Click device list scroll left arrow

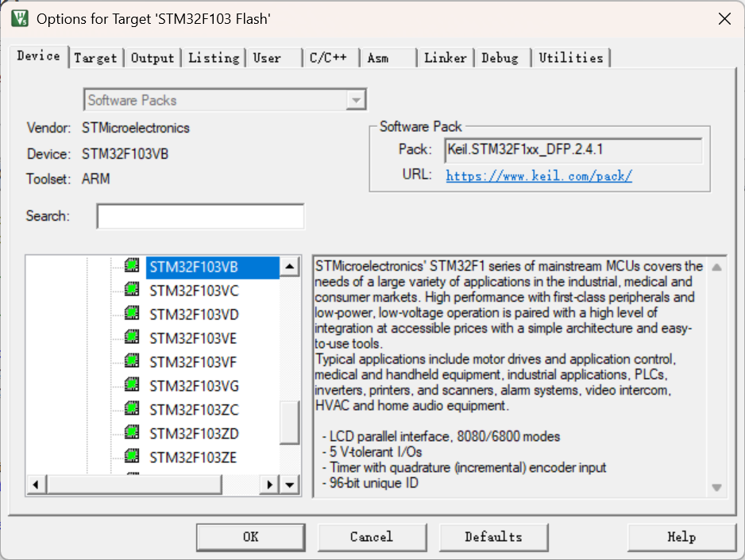pos(36,485)
